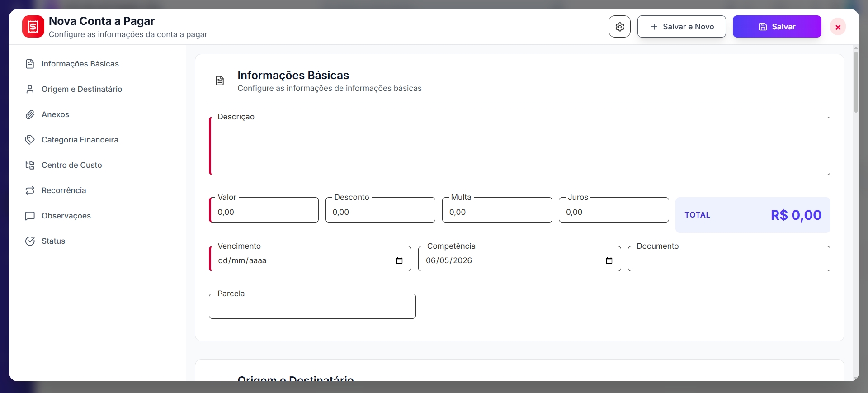Screen dimensions: 868x393
Task: Click the document icon in Informações Básicas card header
Action: pos(220,81)
